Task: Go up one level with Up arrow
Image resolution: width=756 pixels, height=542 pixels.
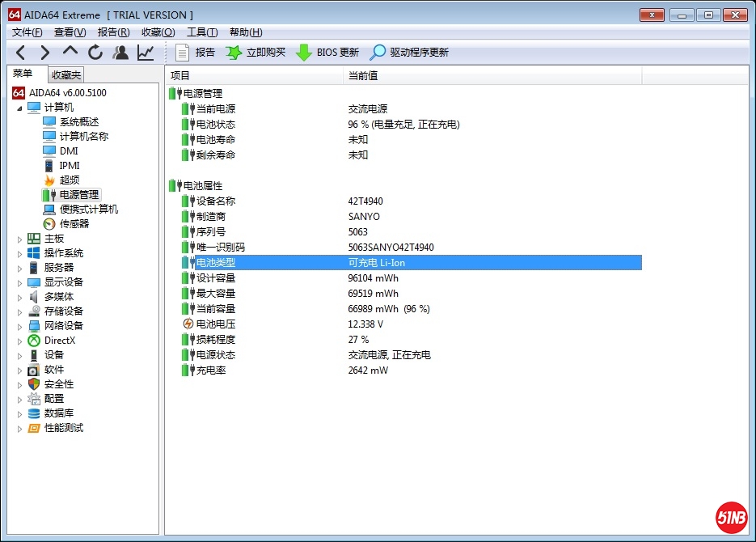Action: click(70, 52)
